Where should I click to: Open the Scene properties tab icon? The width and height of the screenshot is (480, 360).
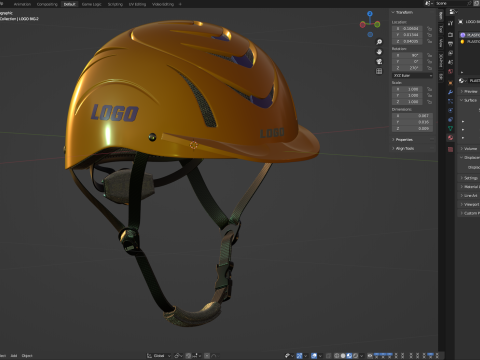point(451,62)
